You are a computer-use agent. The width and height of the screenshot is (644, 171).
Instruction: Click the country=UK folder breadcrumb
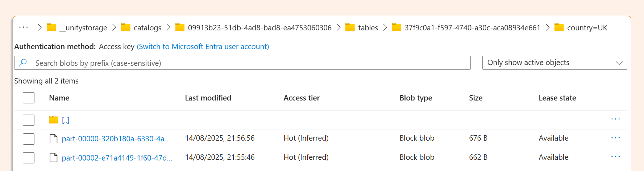[587, 28]
